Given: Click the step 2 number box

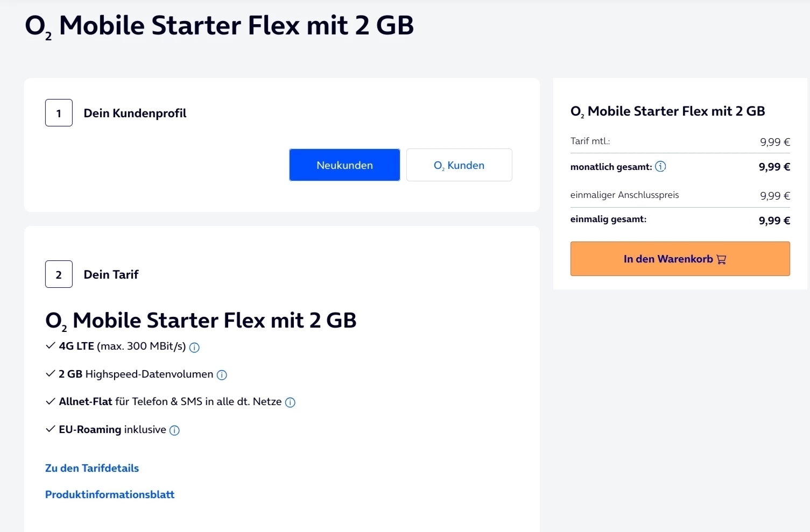Looking at the screenshot, I should click(59, 274).
